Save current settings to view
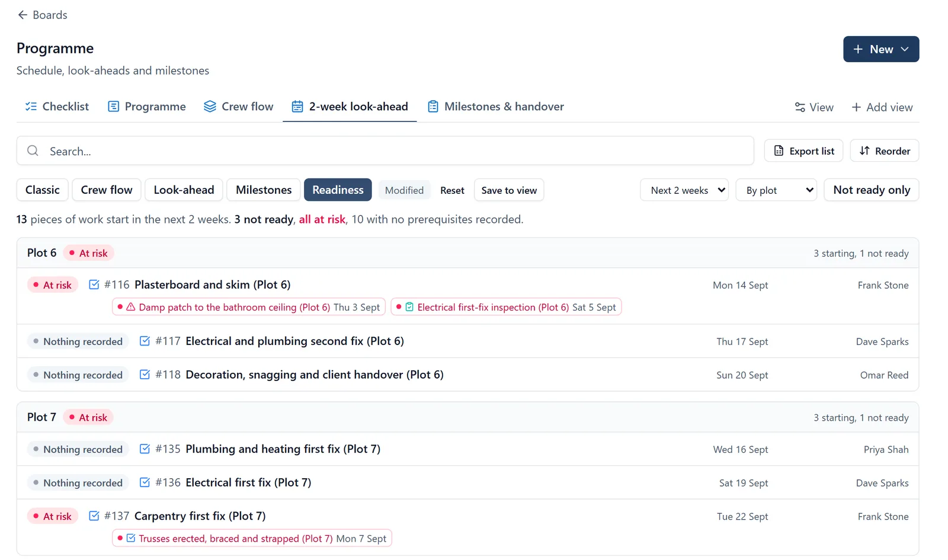 [x=509, y=190]
